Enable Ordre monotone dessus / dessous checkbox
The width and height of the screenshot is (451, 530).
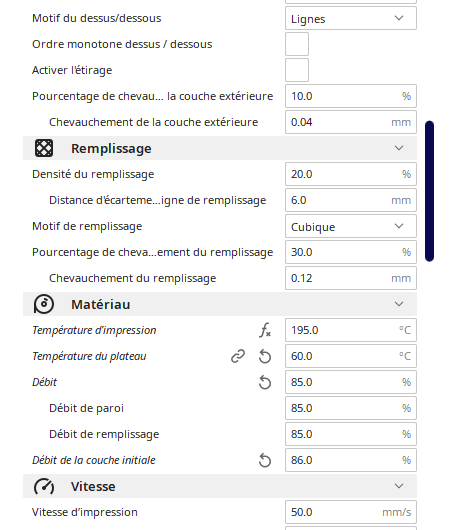(297, 44)
